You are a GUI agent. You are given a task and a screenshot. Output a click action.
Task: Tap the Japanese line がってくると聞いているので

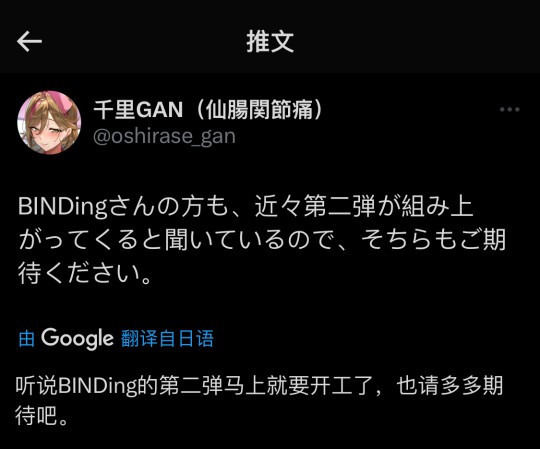click(x=262, y=240)
